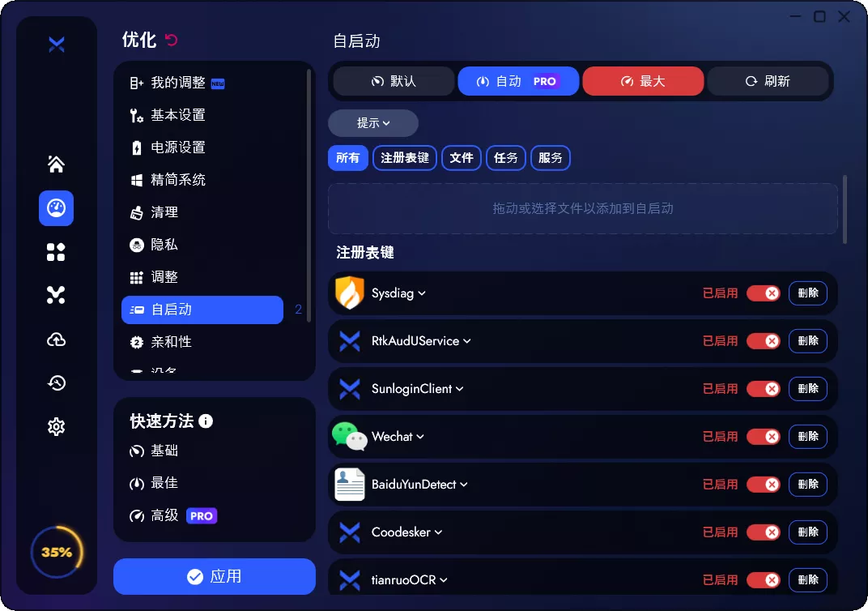This screenshot has height=611, width=868.
Task: Select the optimization speedometer icon in sidebar
Action: [x=56, y=208]
